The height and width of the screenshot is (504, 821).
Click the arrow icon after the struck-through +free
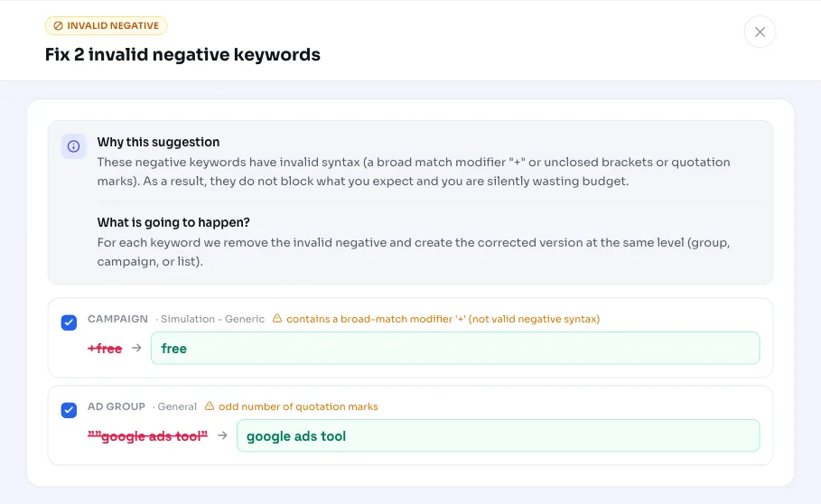click(x=136, y=348)
